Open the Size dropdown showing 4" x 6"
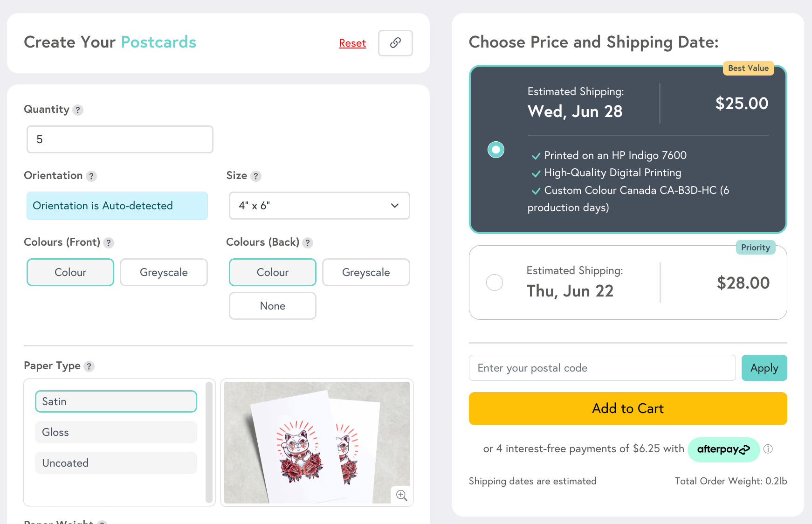The width and height of the screenshot is (812, 524). (319, 206)
